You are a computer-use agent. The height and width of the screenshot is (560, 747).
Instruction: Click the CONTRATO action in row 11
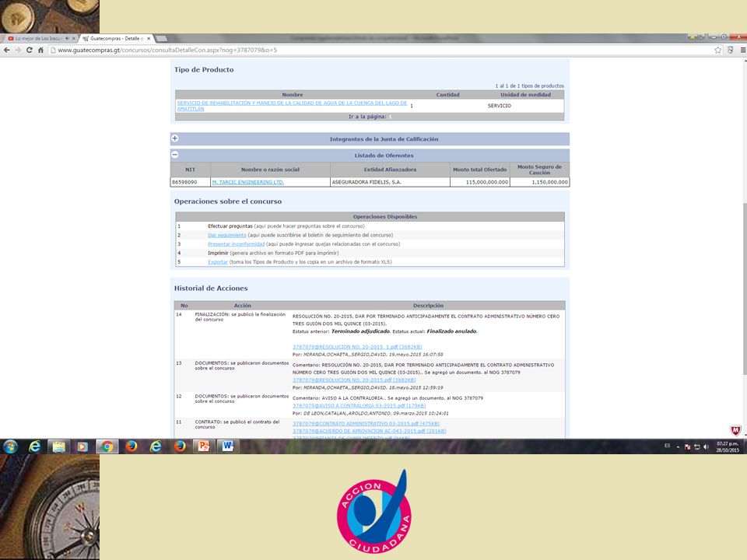(x=237, y=425)
